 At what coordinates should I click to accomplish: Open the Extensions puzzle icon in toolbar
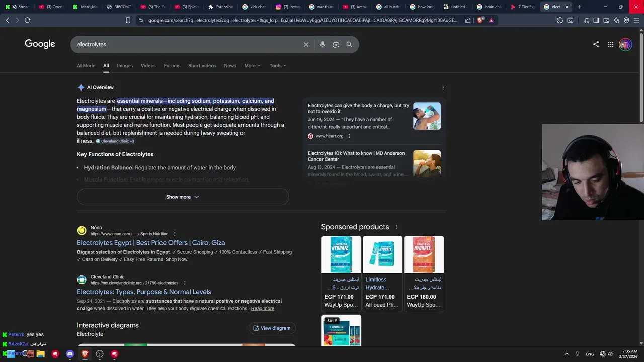pos(560,20)
